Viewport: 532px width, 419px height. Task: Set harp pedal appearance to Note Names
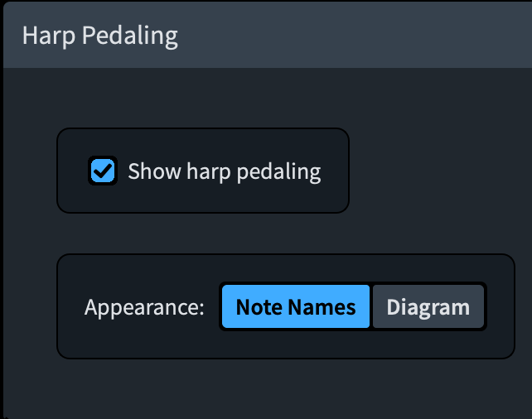(296, 307)
